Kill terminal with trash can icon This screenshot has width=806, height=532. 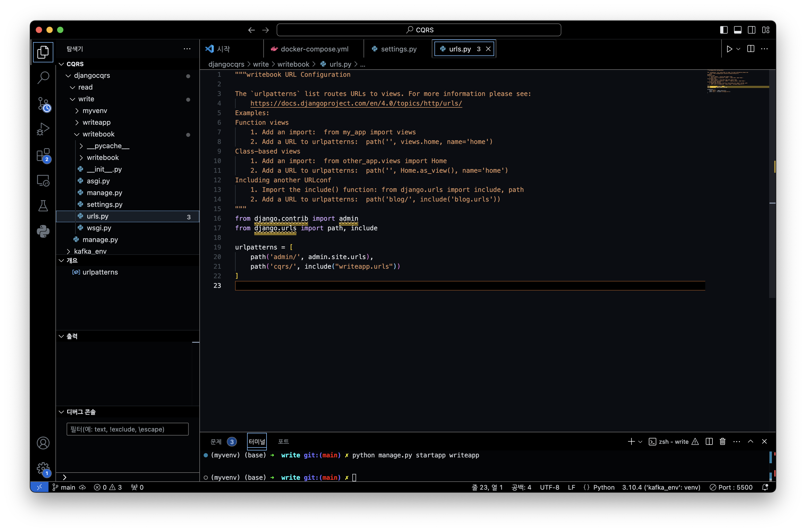pos(723,441)
